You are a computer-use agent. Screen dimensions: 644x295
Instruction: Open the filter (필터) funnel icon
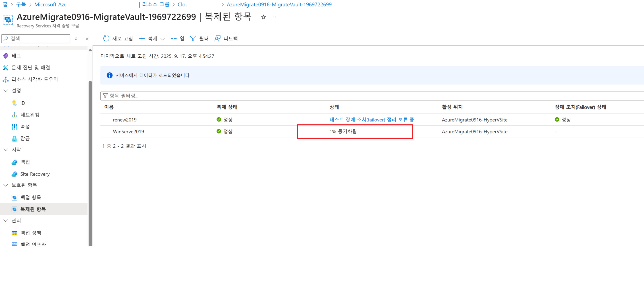point(193,38)
